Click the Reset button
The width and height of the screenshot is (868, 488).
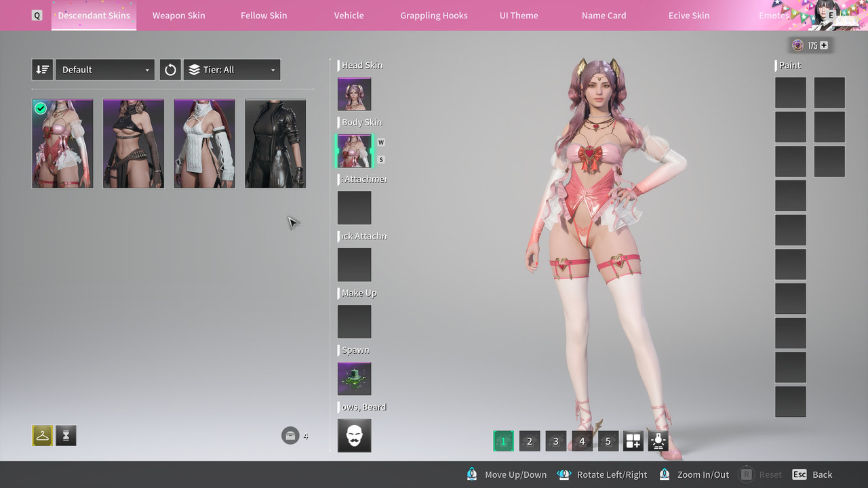[761, 474]
